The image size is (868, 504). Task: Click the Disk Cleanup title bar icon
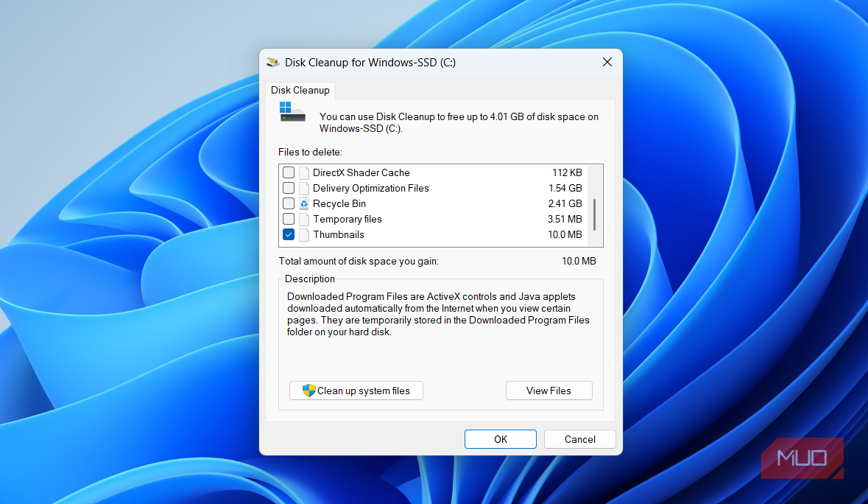tap(273, 62)
